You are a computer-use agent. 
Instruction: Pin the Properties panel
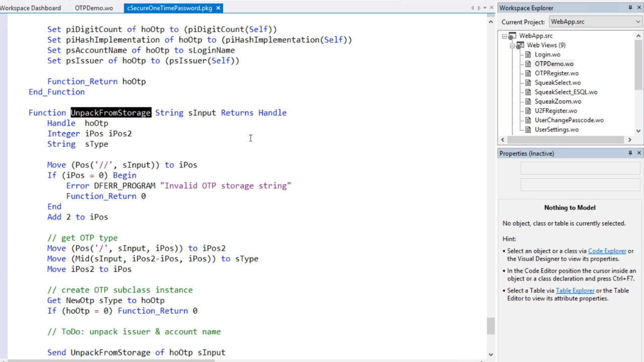(630, 153)
